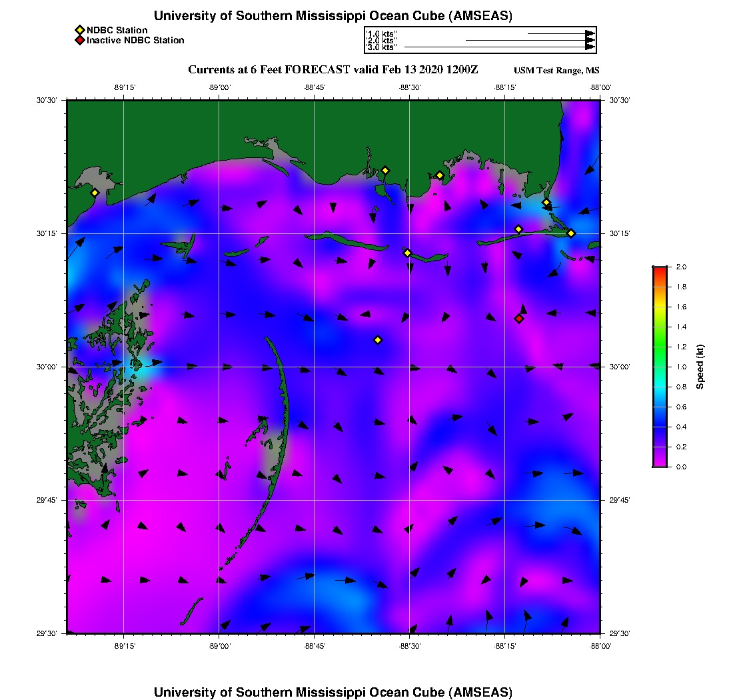The height and width of the screenshot is (700, 733).
Task: Click the Currents at 6 Feet FORECAST heading
Action: pos(333,70)
